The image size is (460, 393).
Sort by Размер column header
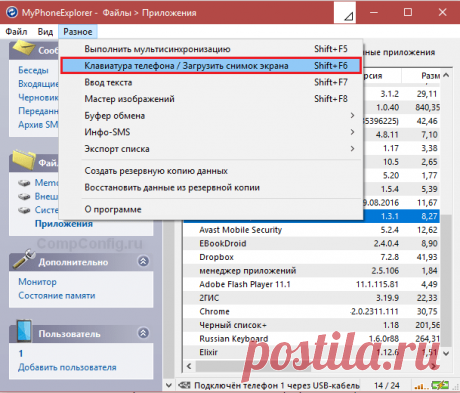pyautogui.click(x=421, y=76)
